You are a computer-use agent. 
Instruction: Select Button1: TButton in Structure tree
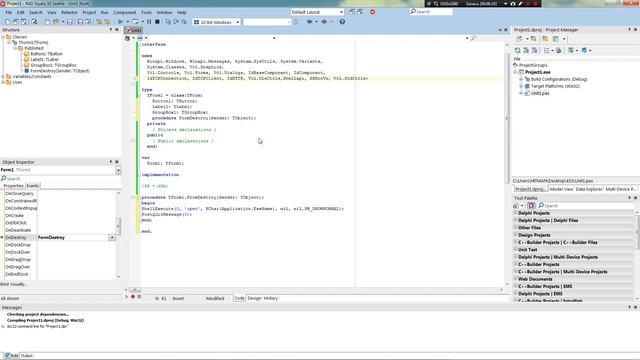(x=47, y=53)
